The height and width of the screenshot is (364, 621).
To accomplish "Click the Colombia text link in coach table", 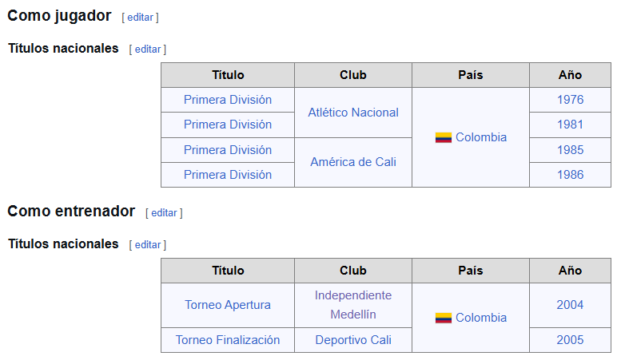I will 481,318.
